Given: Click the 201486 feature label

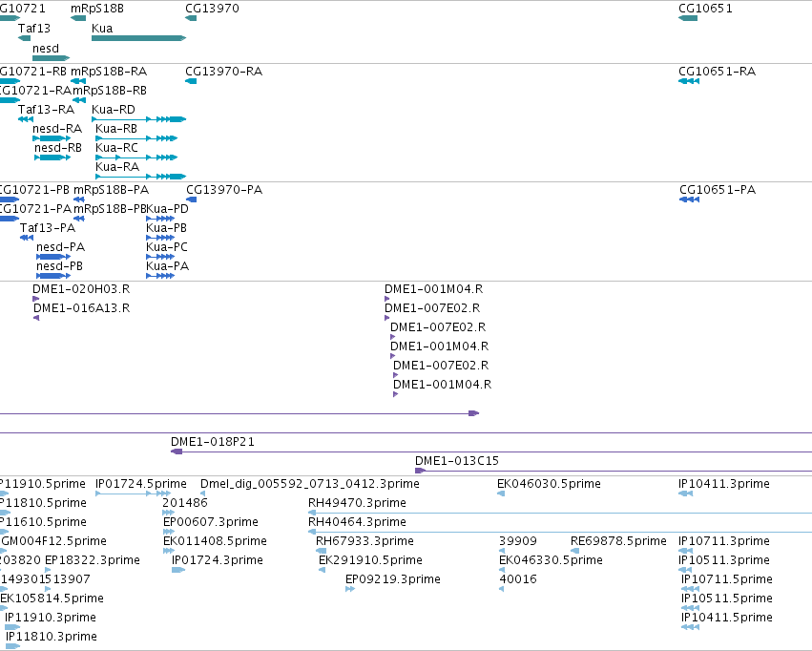Looking at the screenshot, I should click(x=185, y=503).
